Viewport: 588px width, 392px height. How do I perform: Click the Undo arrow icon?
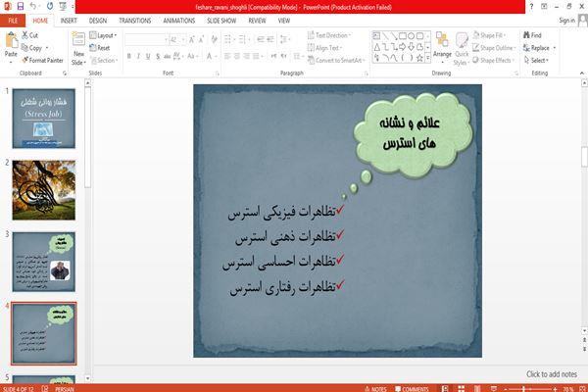point(33,7)
